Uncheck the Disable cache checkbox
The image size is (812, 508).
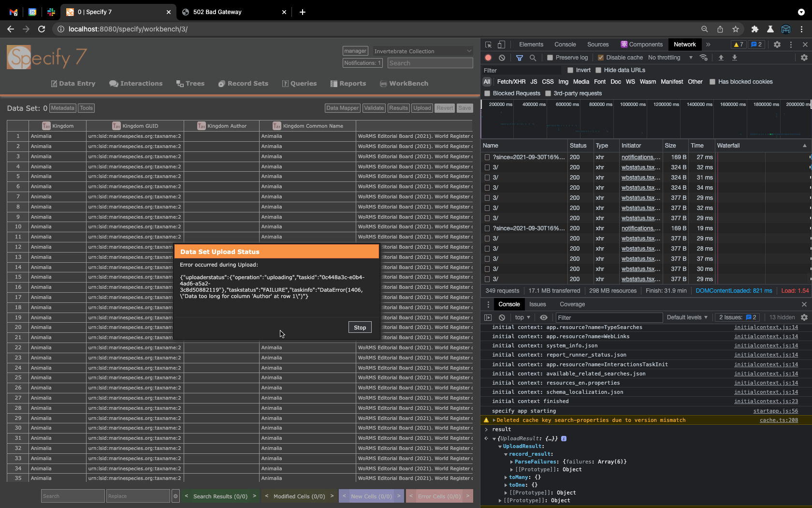tap(601, 58)
